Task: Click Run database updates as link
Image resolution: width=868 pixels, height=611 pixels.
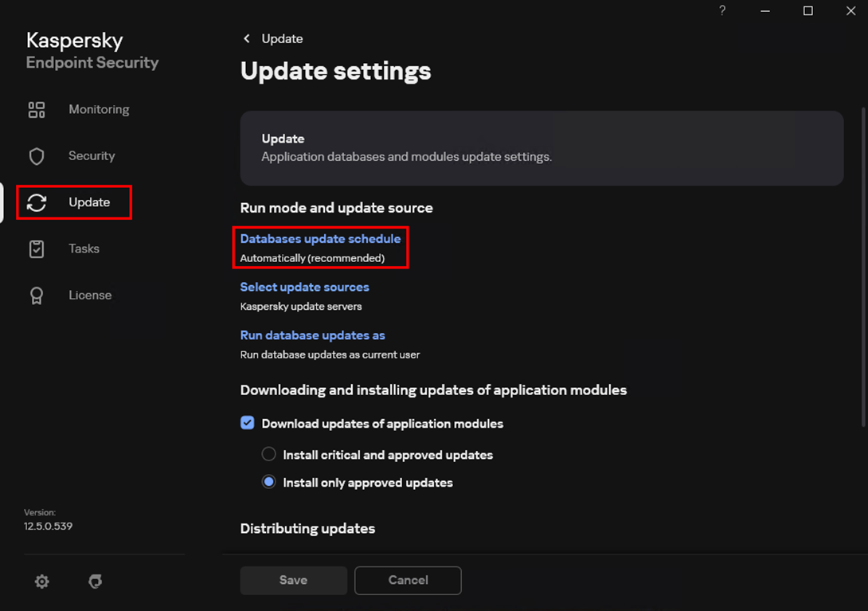Action: (312, 335)
